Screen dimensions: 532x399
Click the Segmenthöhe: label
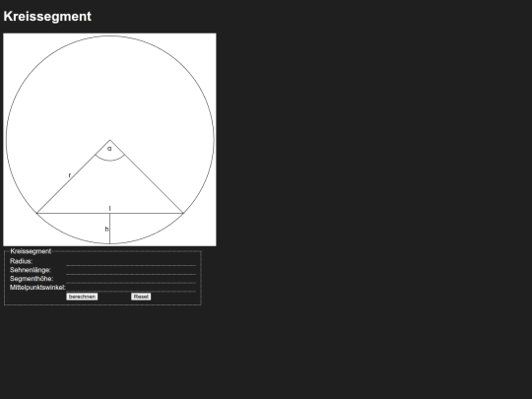tap(32, 279)
